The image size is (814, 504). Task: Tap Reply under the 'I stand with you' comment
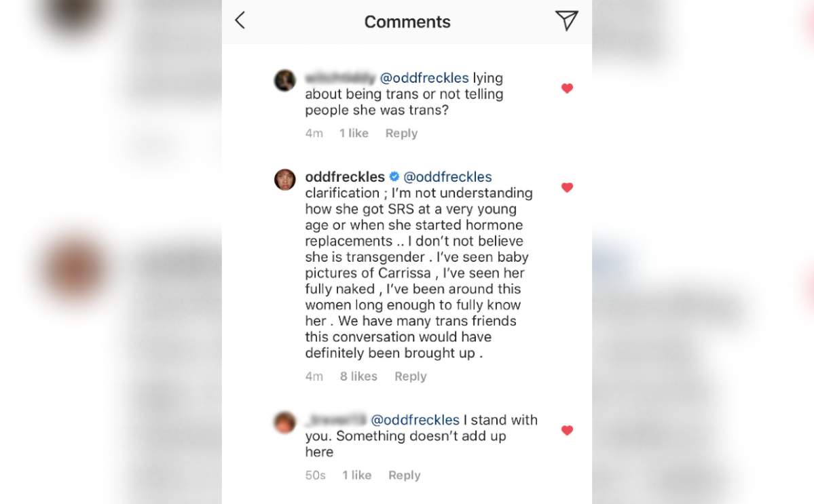click(x=404, y=475)
